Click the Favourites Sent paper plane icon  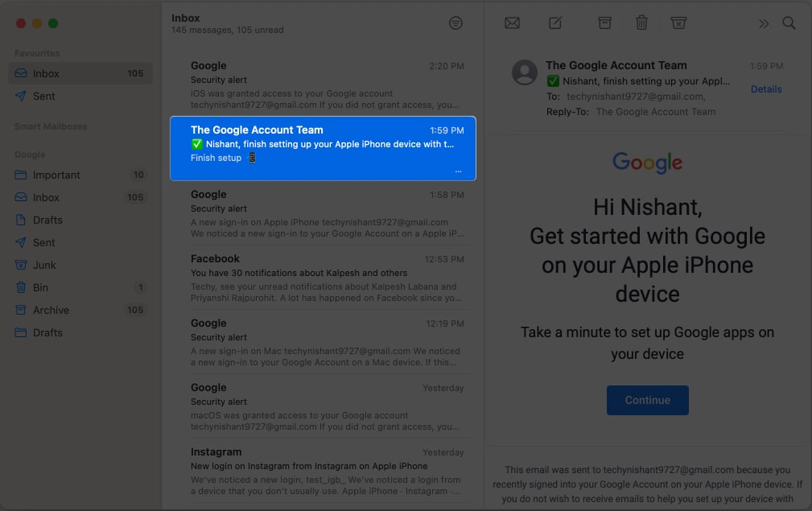click(21, 97)
